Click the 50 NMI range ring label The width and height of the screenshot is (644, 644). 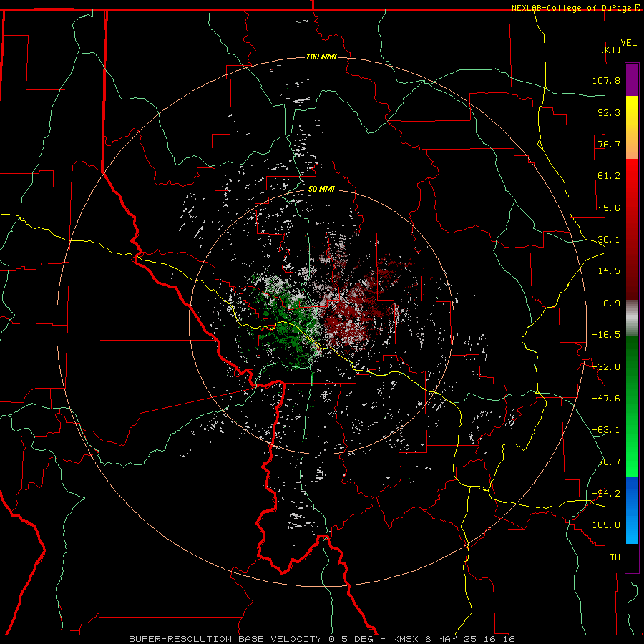(x=321, y=189)
